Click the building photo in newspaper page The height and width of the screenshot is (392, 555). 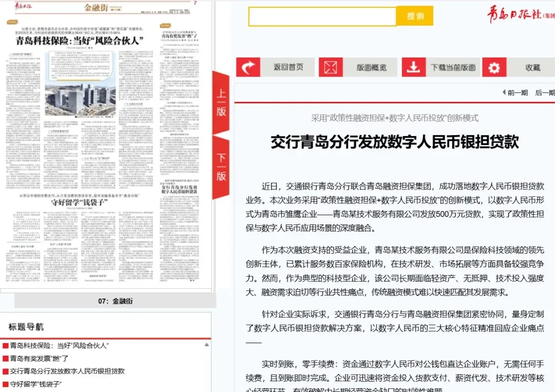(x=80, y=100)
